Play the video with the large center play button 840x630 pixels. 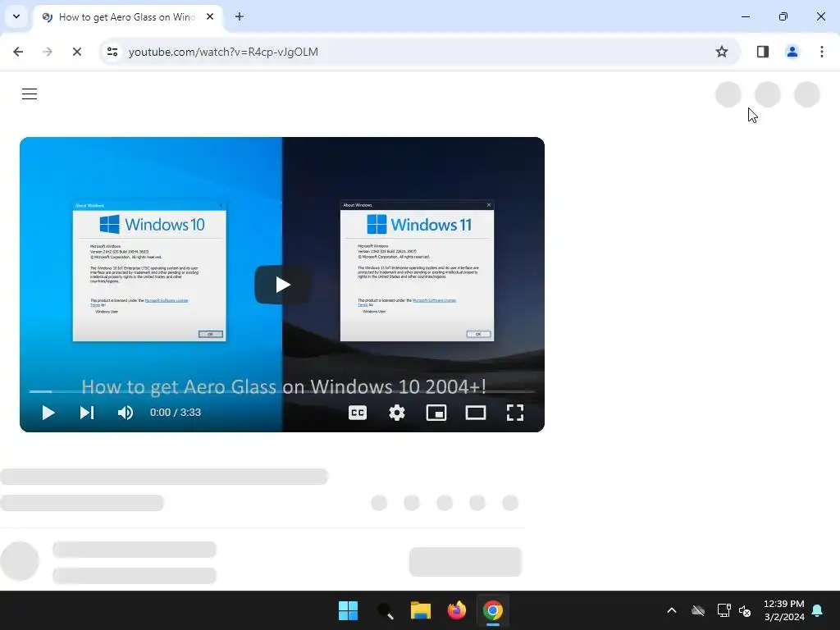282,285
